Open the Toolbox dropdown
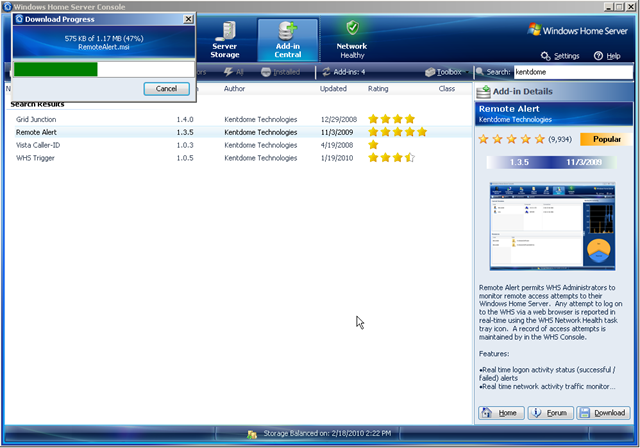 point(447,72)
